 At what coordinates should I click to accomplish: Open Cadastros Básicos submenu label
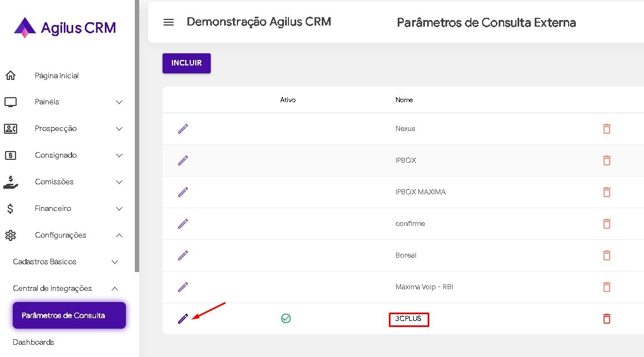(44, 262)
